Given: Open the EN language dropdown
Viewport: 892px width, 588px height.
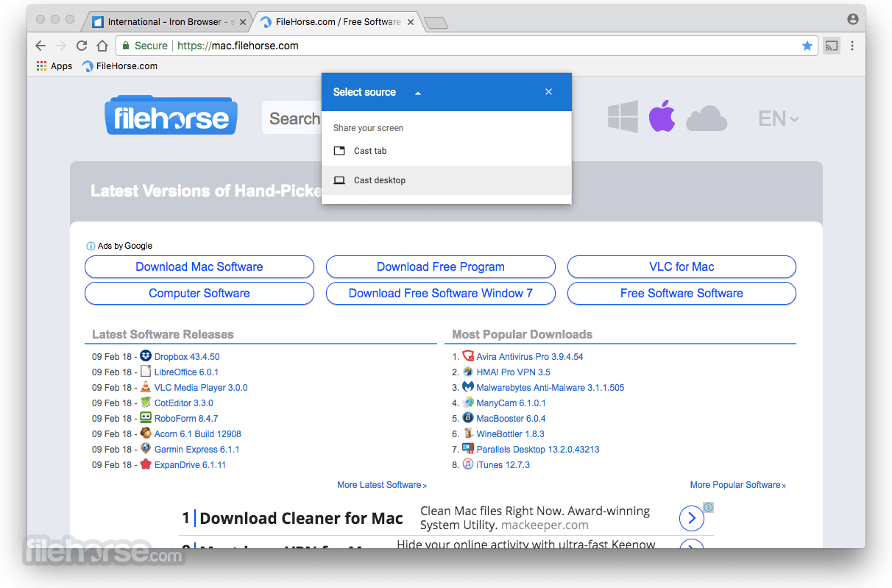Looking at the screenshot, I should click(779, 118).
